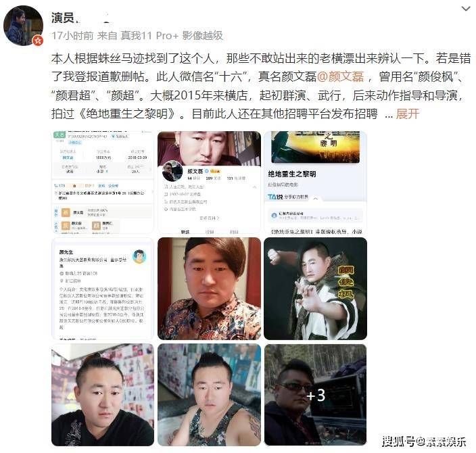Viewport: 476px width, 453px height.
Task: Open the 真我11 Pro+ 影像越级 source link
Action: [x=172, y=36]
